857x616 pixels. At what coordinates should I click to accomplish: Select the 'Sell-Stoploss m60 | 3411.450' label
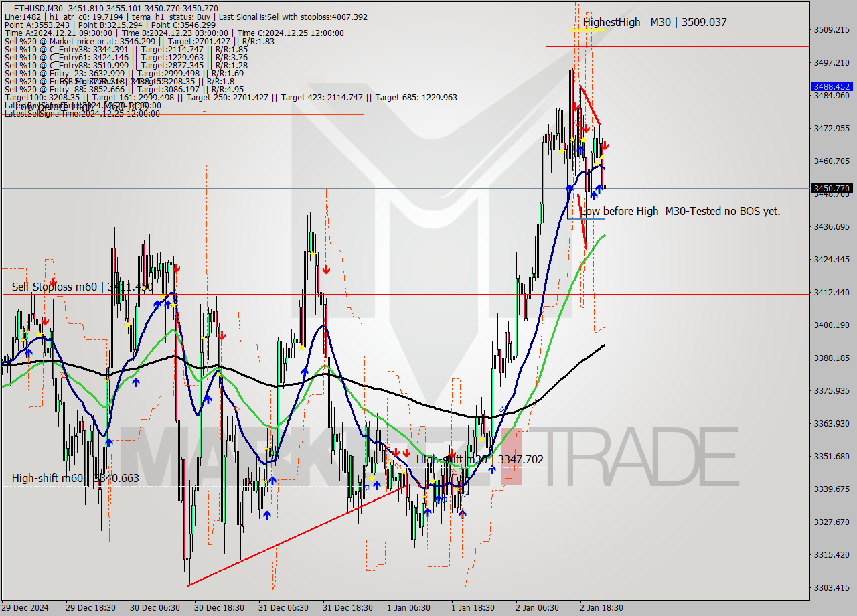(x=82, y=287)
